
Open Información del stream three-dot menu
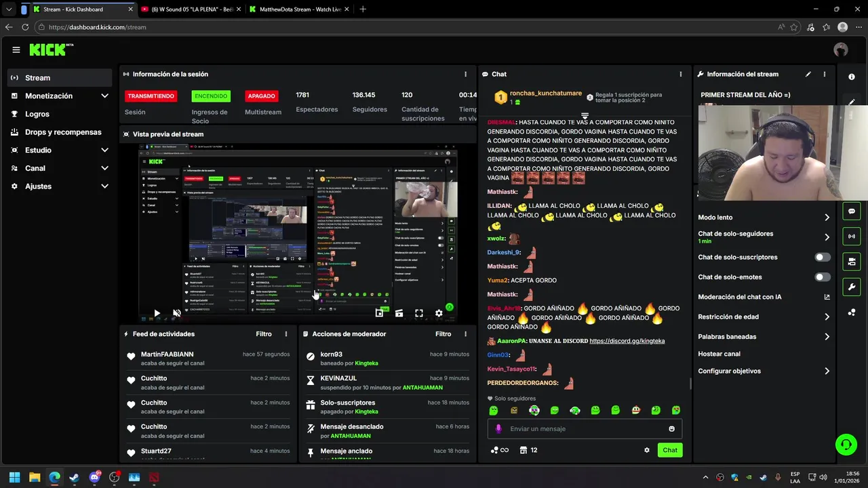(825, 74)
